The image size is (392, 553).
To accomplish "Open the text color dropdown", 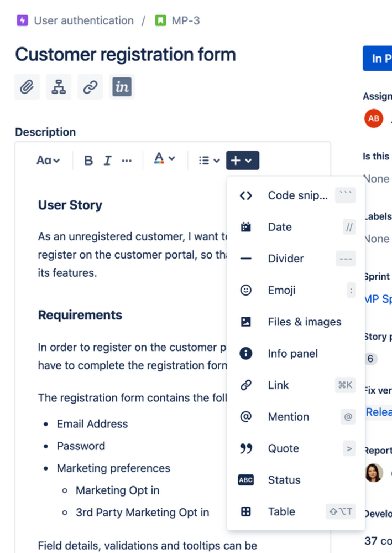I will click(x=164, y=159).
